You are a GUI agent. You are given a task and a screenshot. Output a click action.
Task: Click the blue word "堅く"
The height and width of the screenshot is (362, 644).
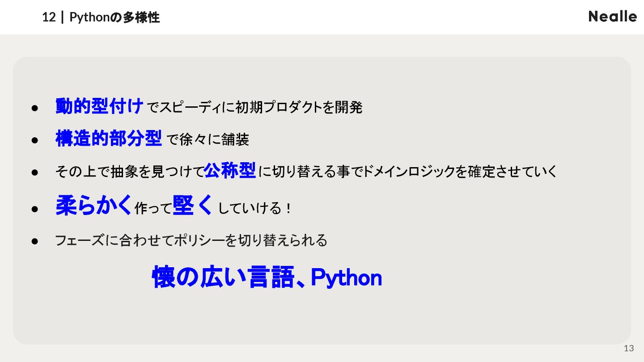[x=192, y=206]
